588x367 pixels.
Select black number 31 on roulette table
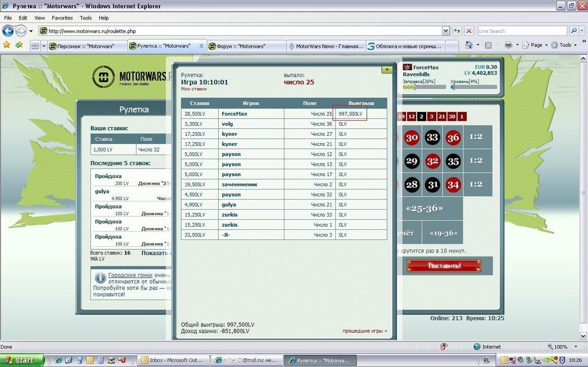(432, 184)
